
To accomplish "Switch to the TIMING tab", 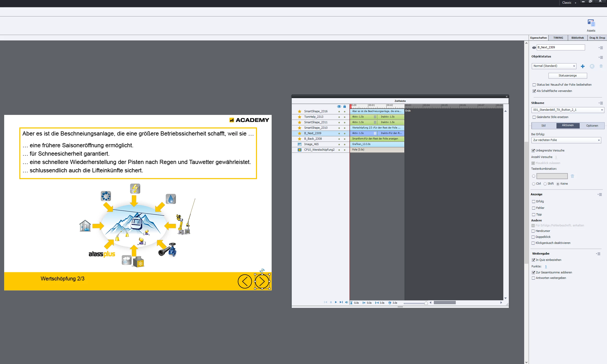I will (558, 38).
